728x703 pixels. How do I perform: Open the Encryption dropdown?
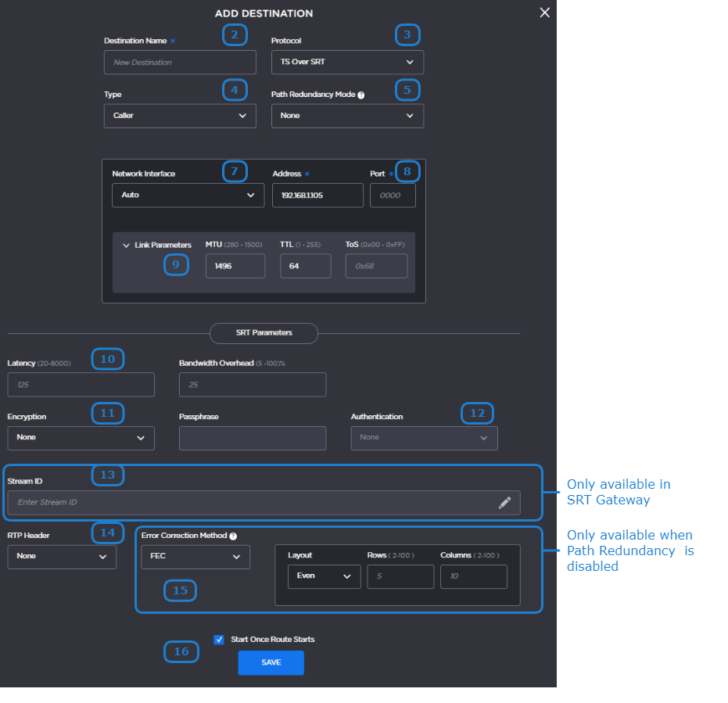point(81,438)
